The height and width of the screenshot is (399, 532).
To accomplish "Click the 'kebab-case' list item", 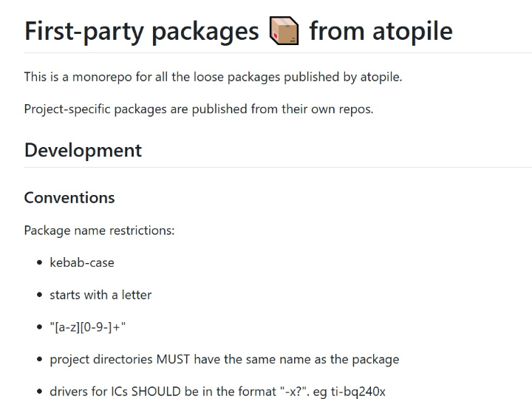I will 82,262.
